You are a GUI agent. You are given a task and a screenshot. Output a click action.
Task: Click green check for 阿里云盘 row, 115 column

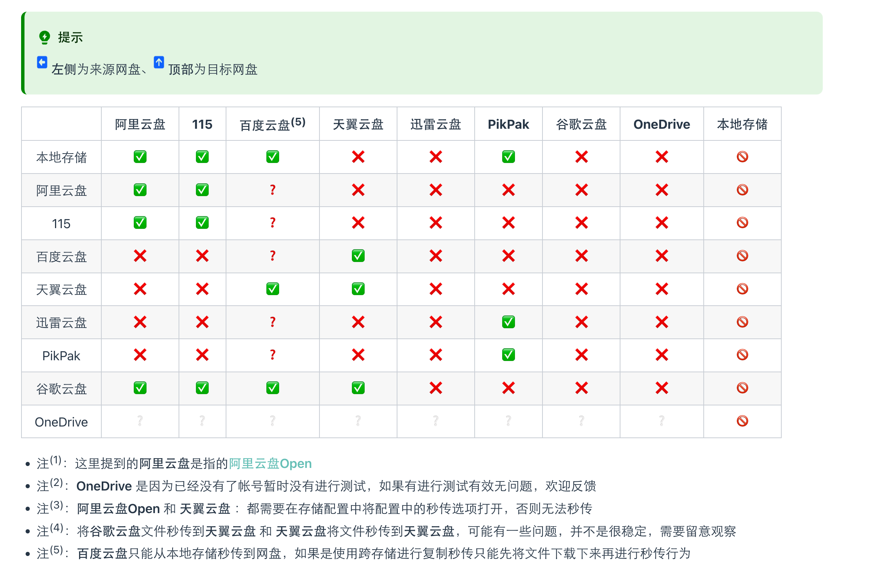click(202, 190)
